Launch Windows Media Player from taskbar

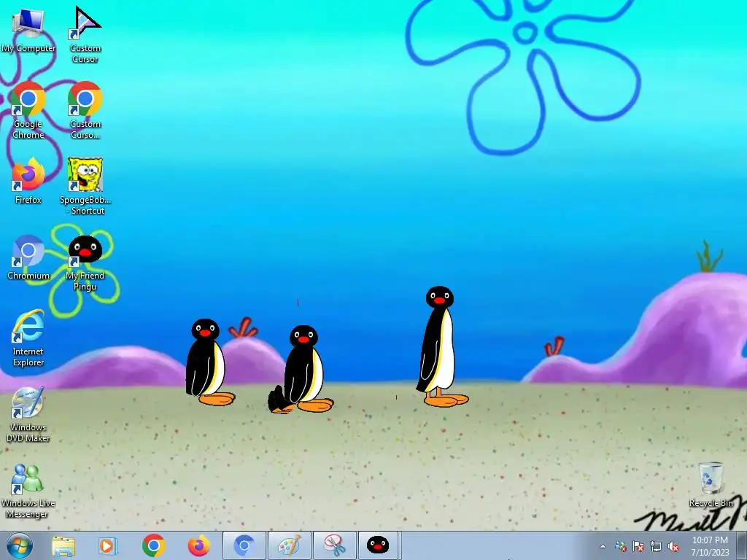click(x=108, y=545)
